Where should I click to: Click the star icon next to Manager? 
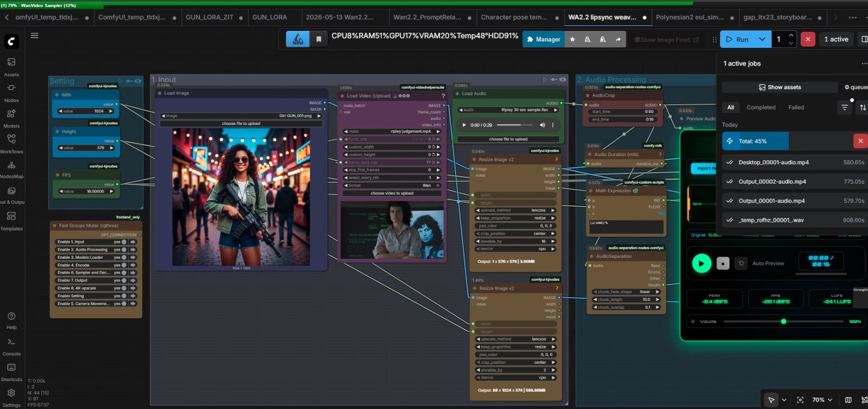(572, 39)
